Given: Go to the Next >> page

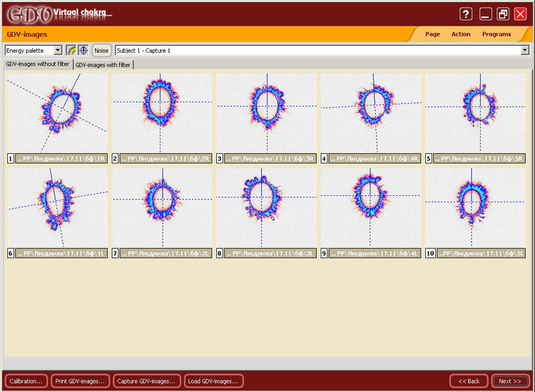Looking at the screenshot, I should point(509,381).
